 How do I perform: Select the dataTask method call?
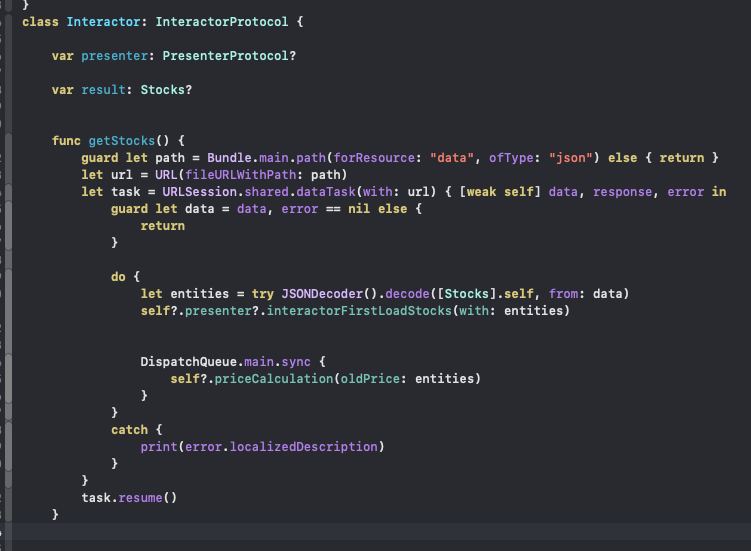click(x=326, y=192)
